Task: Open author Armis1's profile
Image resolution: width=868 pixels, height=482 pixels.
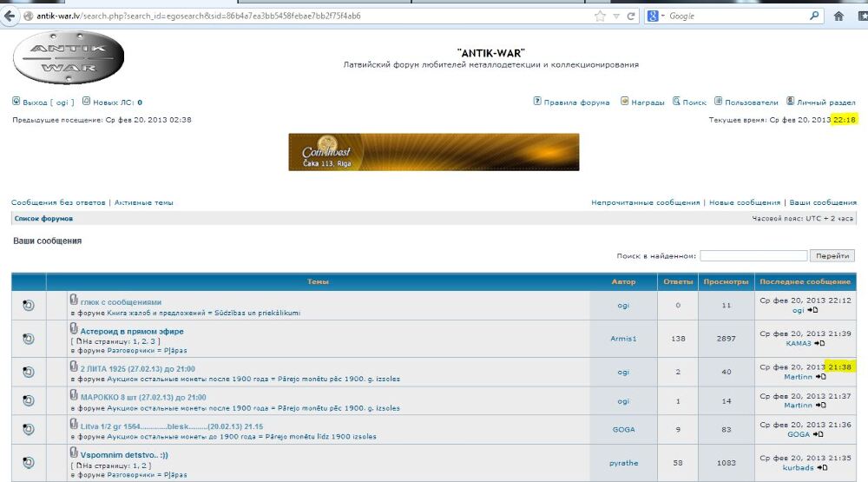Action: (x=623, y=338)
